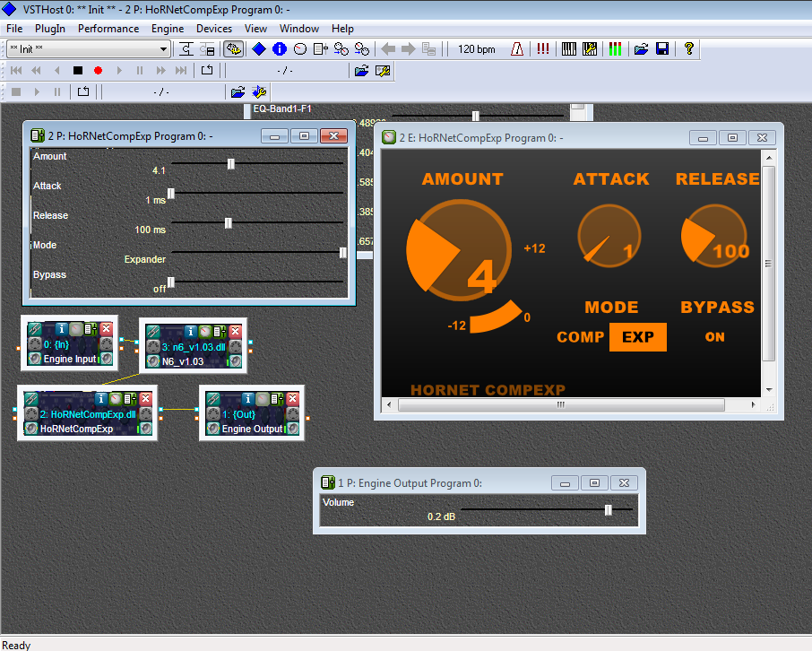Open keyboard configuration icon with wrench

(x=590, y=49)
